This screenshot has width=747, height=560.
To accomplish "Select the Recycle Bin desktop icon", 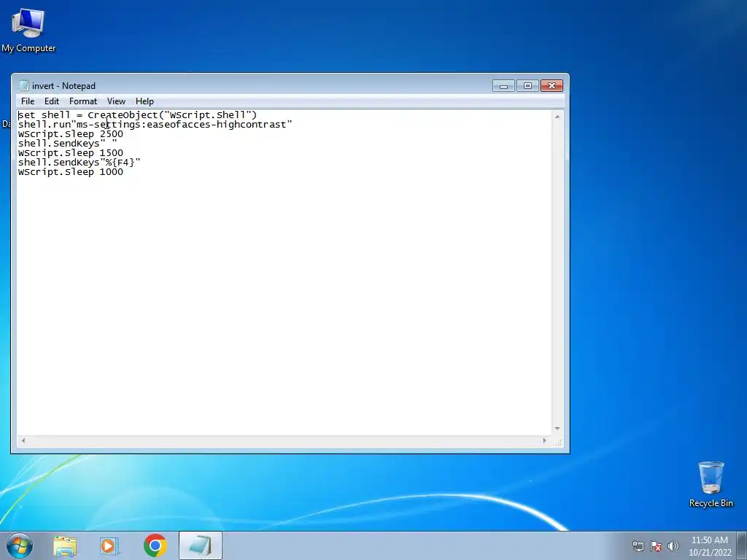I will (711, 484).
